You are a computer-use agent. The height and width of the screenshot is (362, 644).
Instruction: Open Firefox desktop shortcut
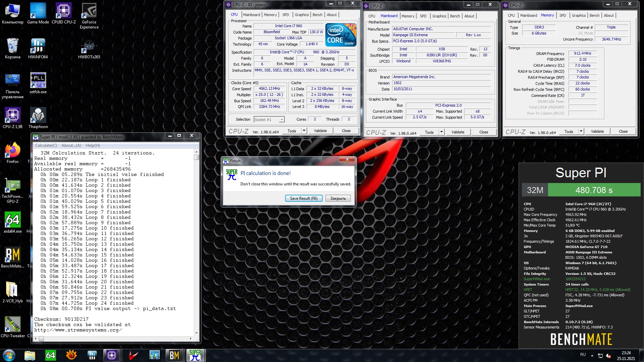click(13, 153)
